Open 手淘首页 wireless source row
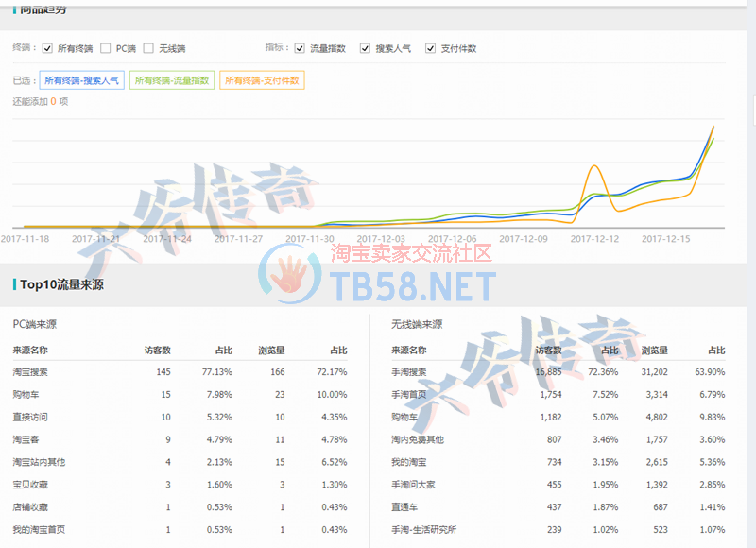The width and height of the screenshot is (756, 548). [408, 395]
